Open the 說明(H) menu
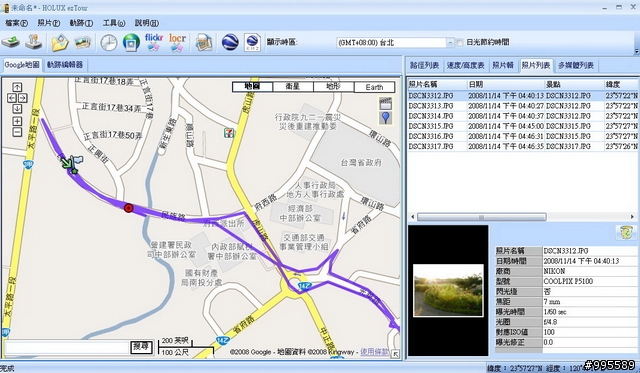Viewport: 640px width, 373px height. (x=147, y=23)
